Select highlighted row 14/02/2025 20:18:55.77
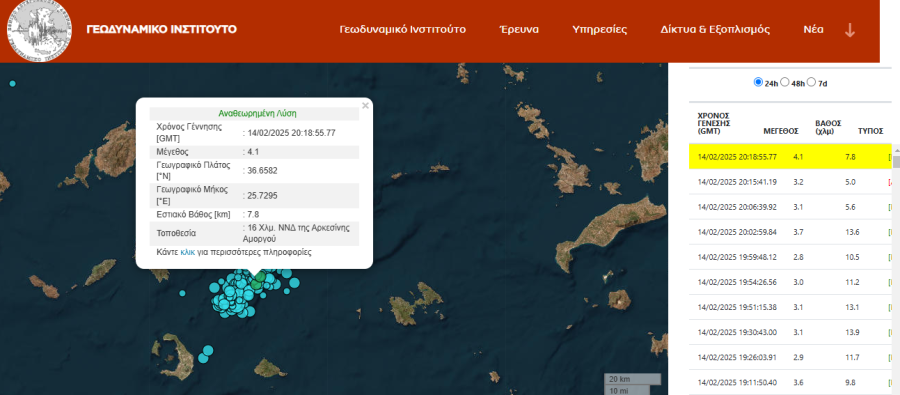Screen dimensions: 900x395 click(x=790, y=156)
